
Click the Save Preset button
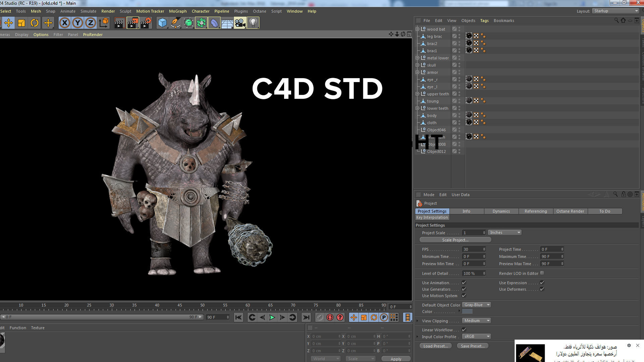473,346
